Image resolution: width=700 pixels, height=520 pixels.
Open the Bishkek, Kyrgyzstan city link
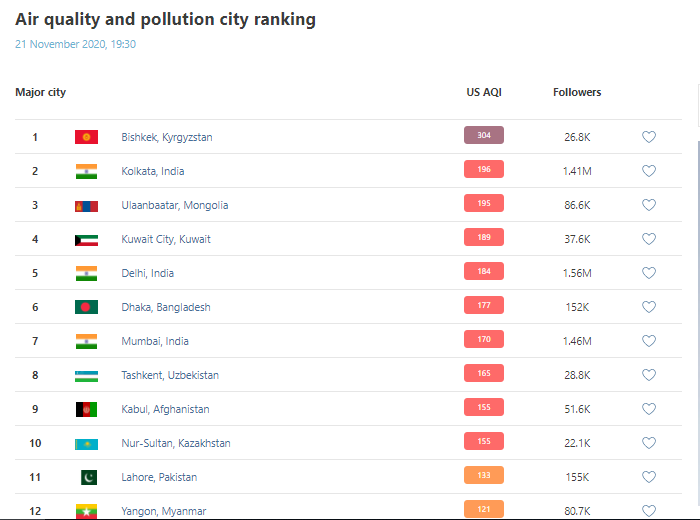point(166,137)
